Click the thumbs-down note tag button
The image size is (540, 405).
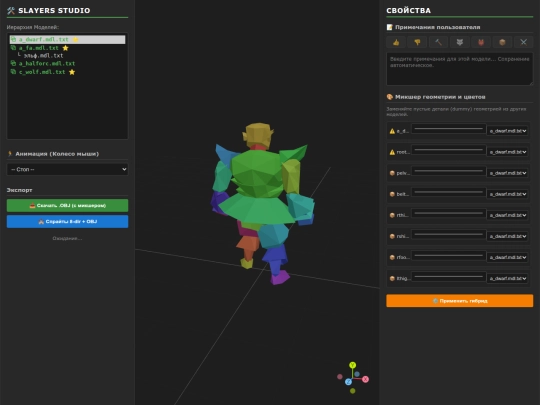(417, 42)
